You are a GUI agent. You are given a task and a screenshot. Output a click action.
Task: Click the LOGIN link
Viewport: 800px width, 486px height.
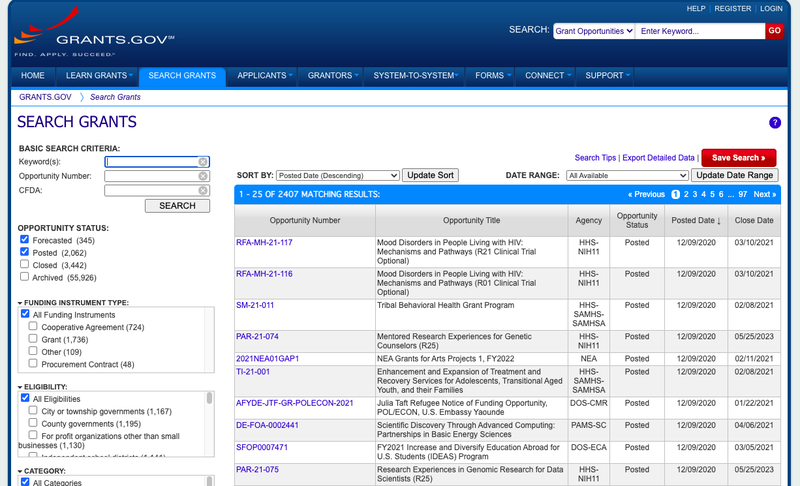click(771, 9)
